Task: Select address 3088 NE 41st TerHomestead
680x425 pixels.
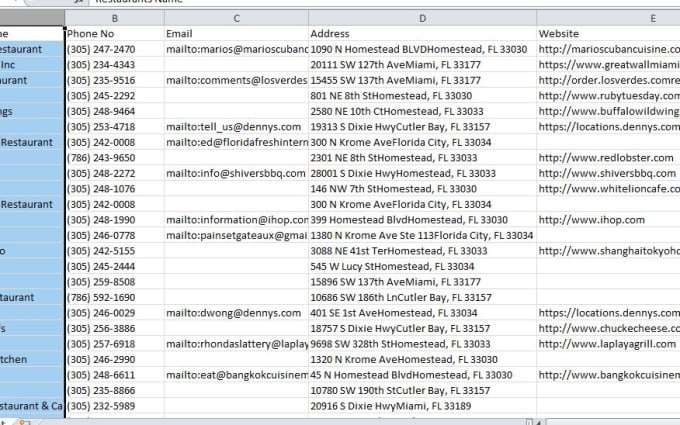Action: (x=422, y=251)
